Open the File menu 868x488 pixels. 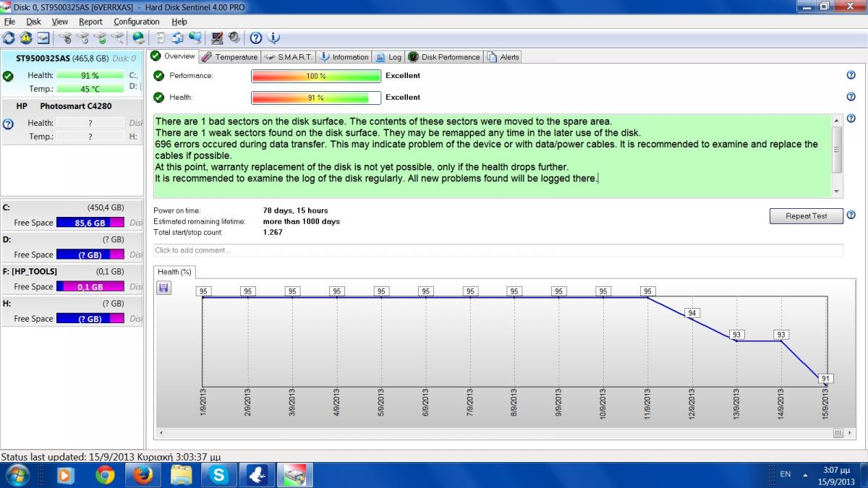pos(9,22)
